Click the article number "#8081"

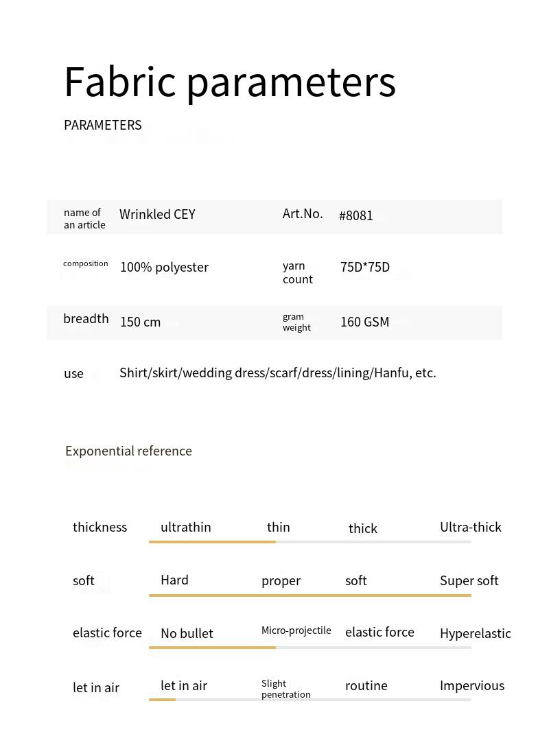coord(356,215)
